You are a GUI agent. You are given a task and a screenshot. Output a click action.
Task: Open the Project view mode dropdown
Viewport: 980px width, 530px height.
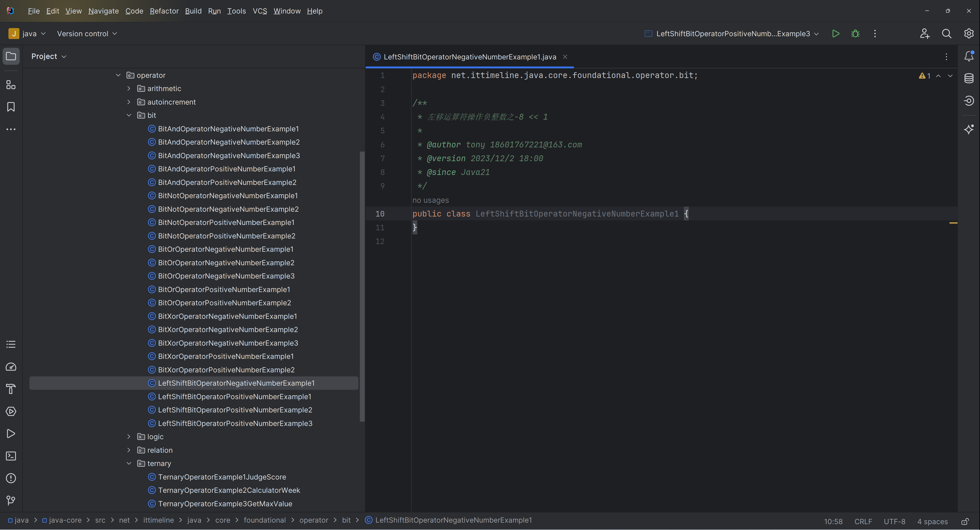coord(49,56)
